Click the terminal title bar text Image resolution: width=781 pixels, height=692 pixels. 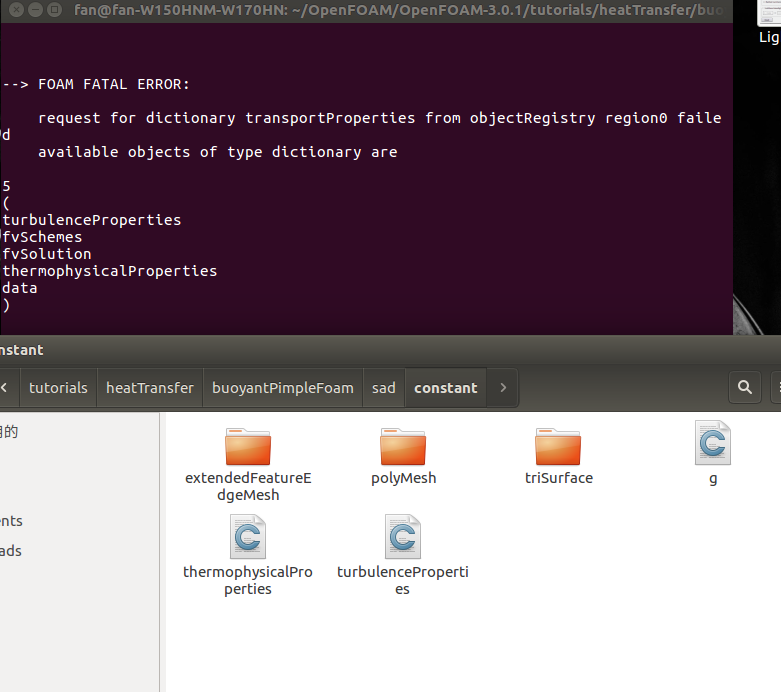[398, 10]
